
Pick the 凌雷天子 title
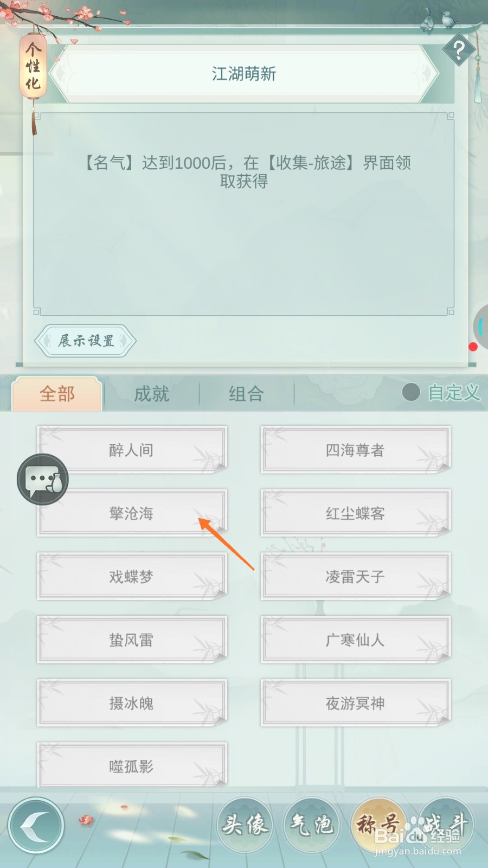point(356,577)
